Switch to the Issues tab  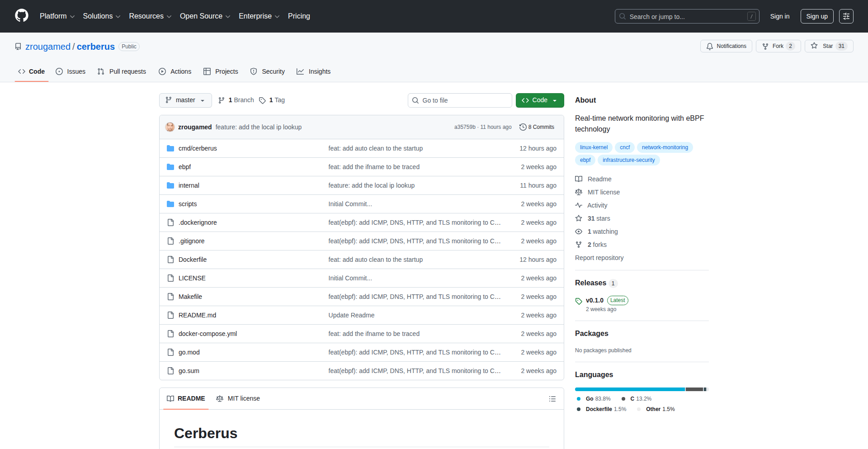click(x=71, y=71)
